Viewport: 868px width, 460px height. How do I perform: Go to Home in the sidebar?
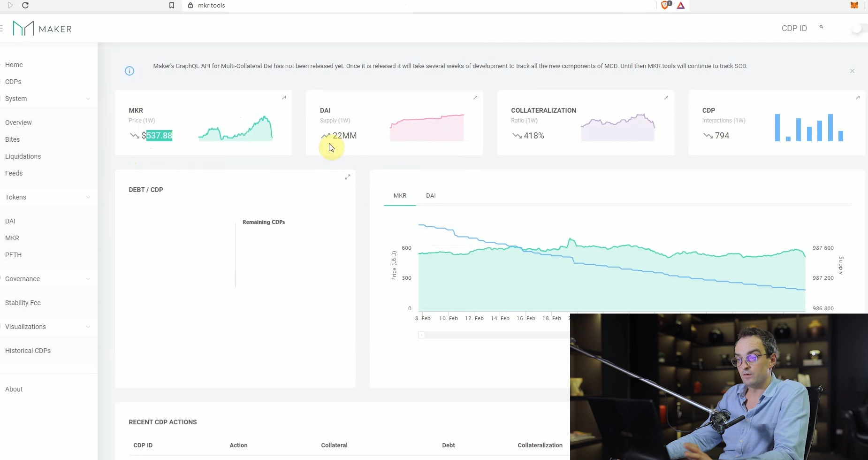[14, 65]
